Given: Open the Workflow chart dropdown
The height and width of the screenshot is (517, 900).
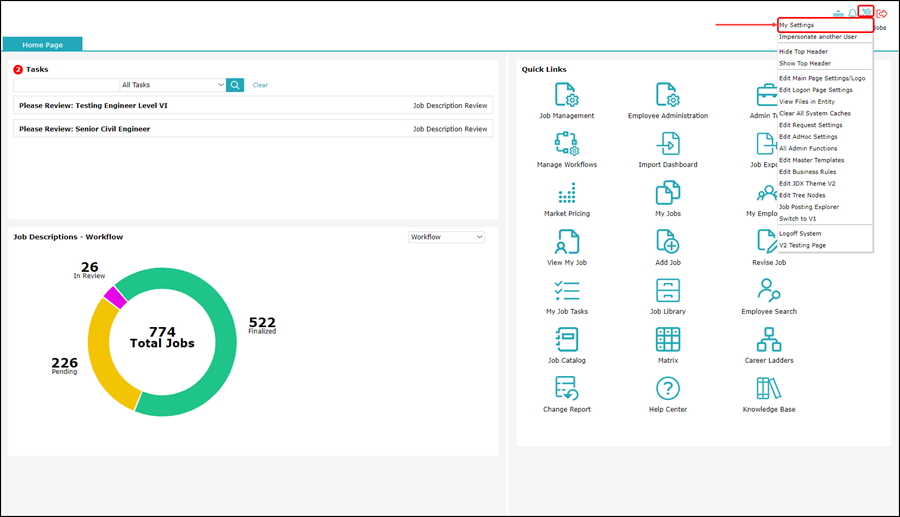Looking at the screenshot, I should click(447, 237).
